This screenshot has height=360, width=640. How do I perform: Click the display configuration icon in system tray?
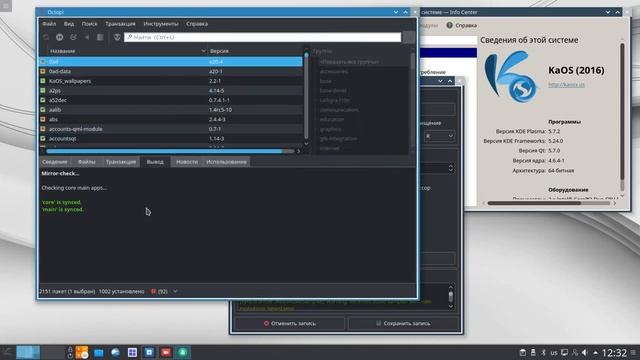[x=564, y=352]
